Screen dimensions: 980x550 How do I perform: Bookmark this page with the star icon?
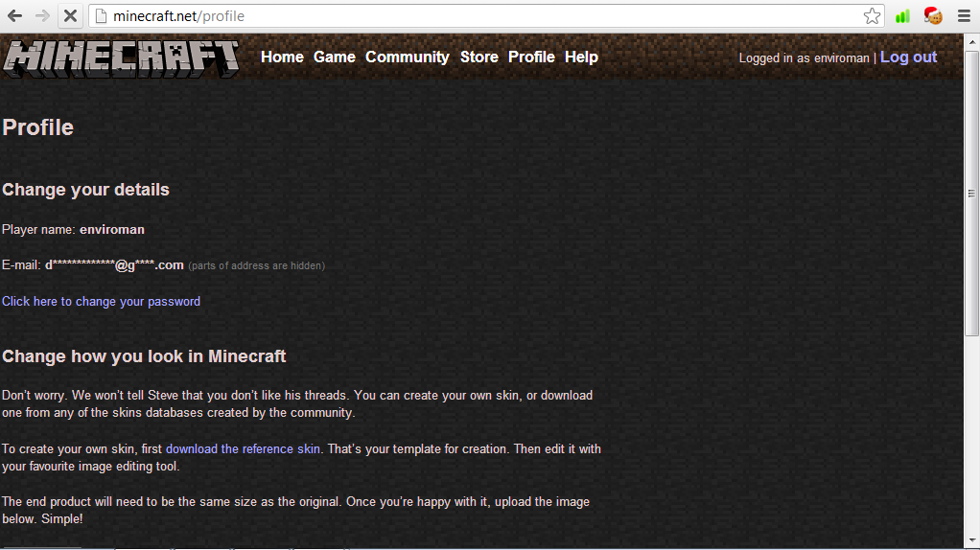tap(872, 15)
